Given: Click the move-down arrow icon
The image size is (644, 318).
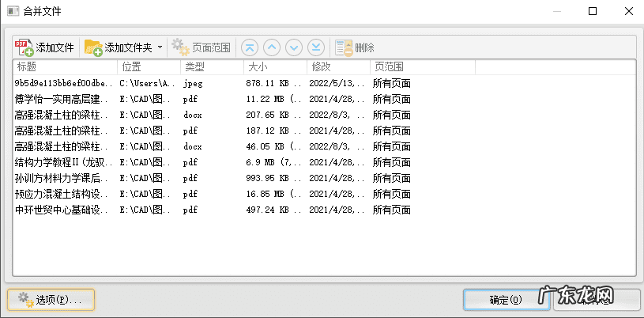Looking at the screenshot, I should point(294,47).
